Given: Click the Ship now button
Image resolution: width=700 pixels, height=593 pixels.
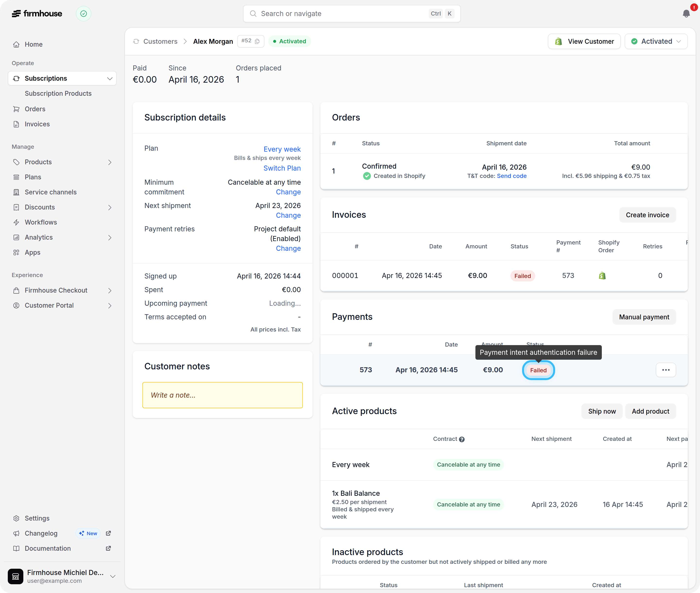Looking at the screenshot, I should (x=602, y=411).
